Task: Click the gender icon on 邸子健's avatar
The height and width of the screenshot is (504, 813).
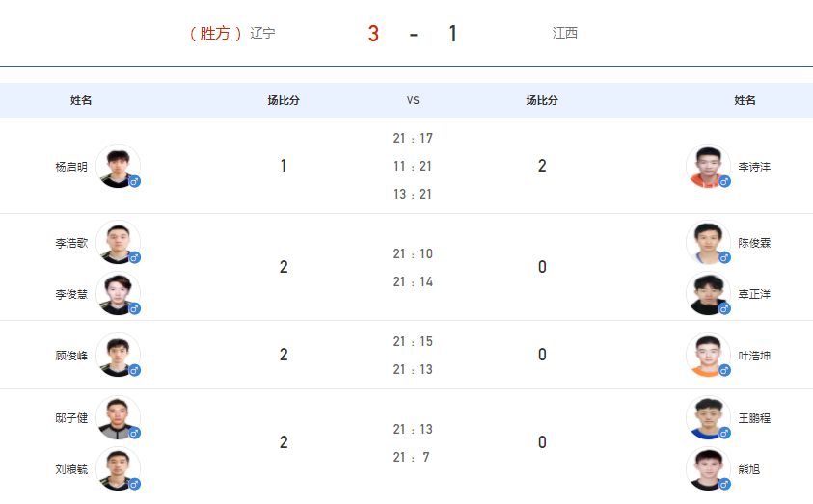Action: (135, 434)
